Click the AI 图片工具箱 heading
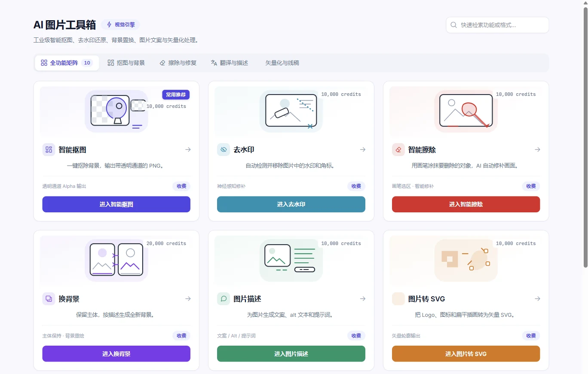Viewport: 588px width, 374px height. point(64,25)
